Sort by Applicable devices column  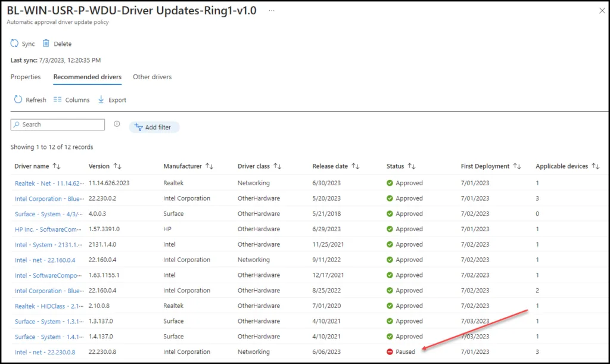pyautogui.click(x=595, y=166)
